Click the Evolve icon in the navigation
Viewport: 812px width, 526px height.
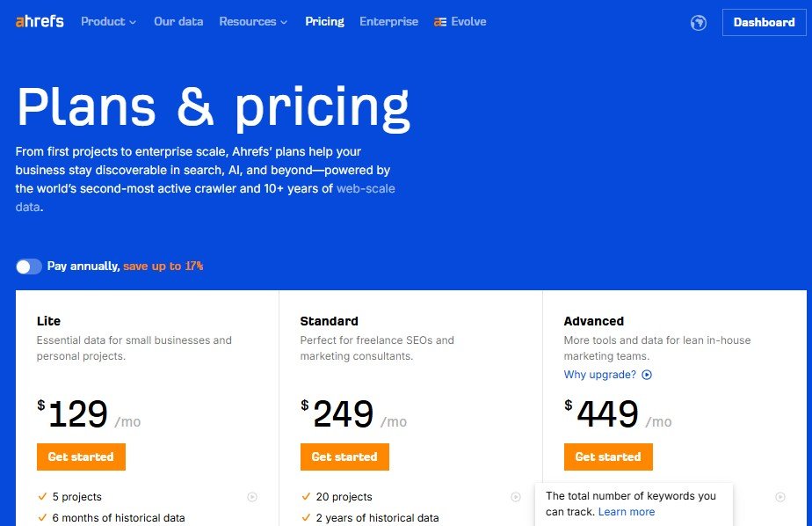[x=439, y=22]
